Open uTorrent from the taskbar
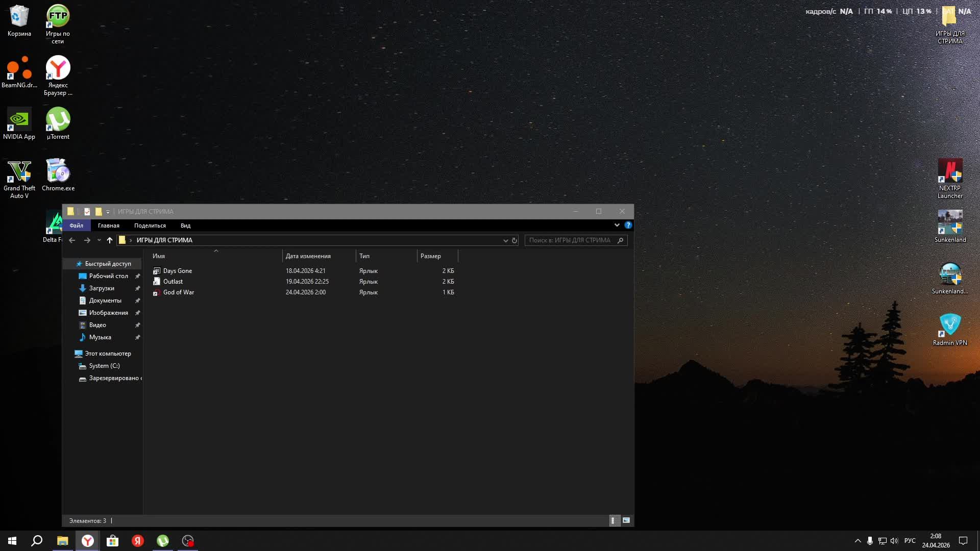The height and width of the screenshot is (551, 980). tap(163, 541)
